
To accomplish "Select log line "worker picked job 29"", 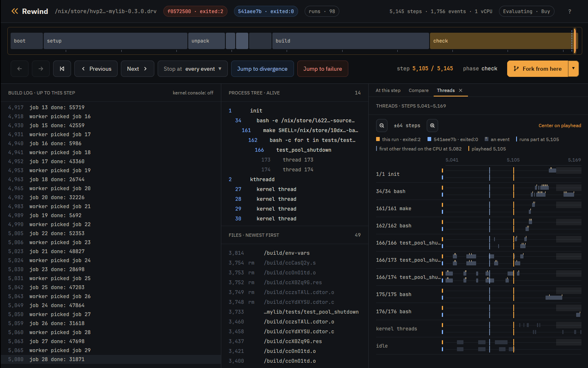I will 111,350.
